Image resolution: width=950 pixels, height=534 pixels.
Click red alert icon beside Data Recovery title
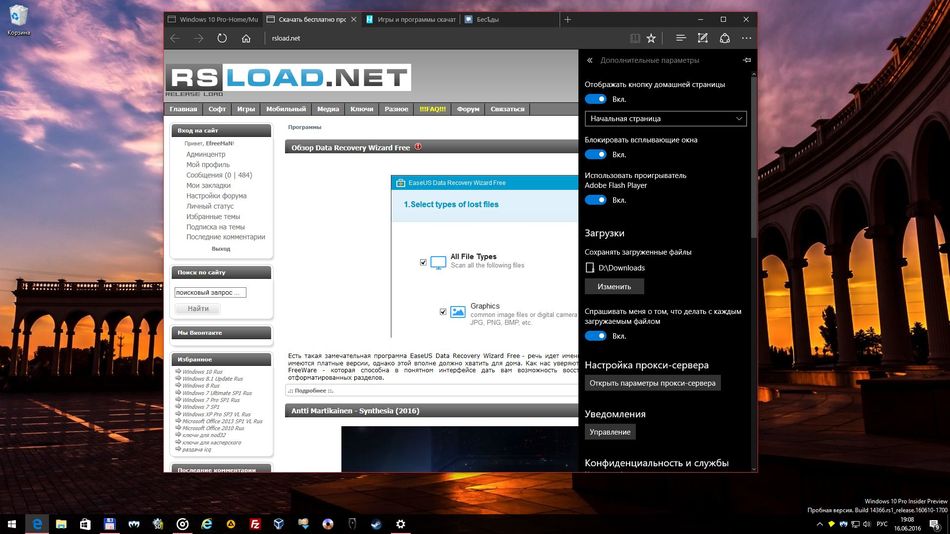click(418, 147)
